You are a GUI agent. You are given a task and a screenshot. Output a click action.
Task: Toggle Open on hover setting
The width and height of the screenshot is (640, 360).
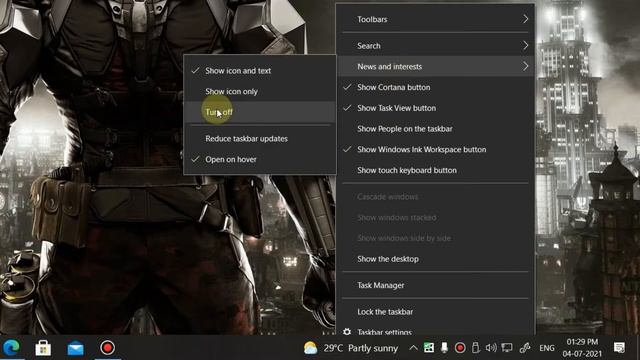coord(260,160)
